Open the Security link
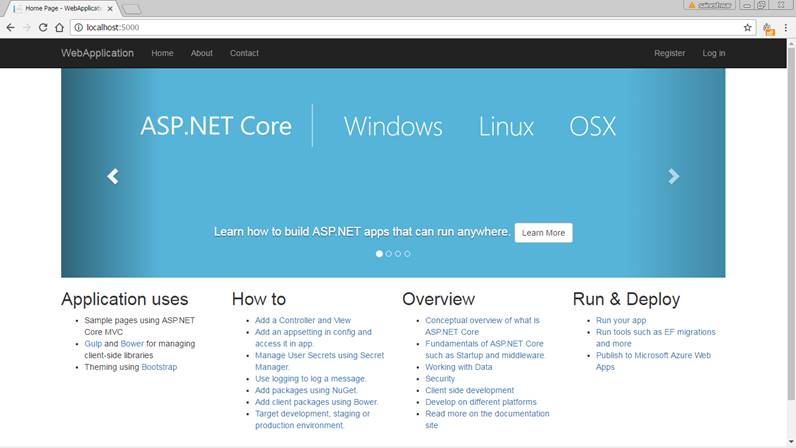This screenshot has height=448, width=796. [440, 379]
